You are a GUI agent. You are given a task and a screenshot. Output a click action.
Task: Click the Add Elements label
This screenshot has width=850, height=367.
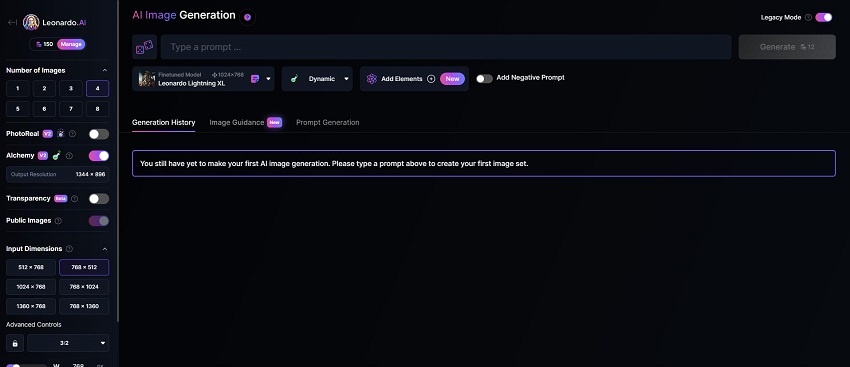coord(402,79)
